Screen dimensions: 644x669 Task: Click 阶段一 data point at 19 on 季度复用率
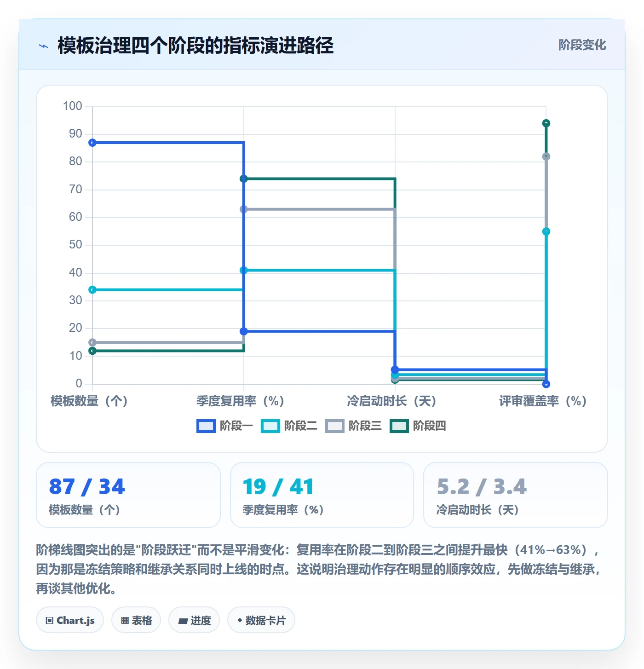pos(244,331)
